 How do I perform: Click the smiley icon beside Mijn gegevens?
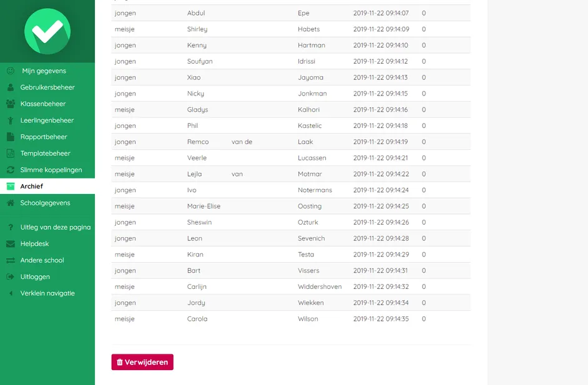pyautogui.click(x=11, y=71)
